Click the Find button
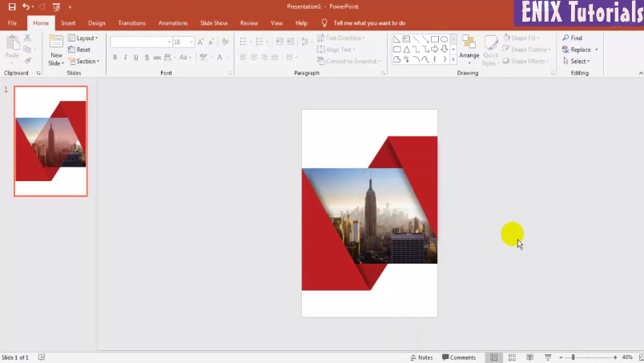This screenshot has width=644, height=363. 573,38
